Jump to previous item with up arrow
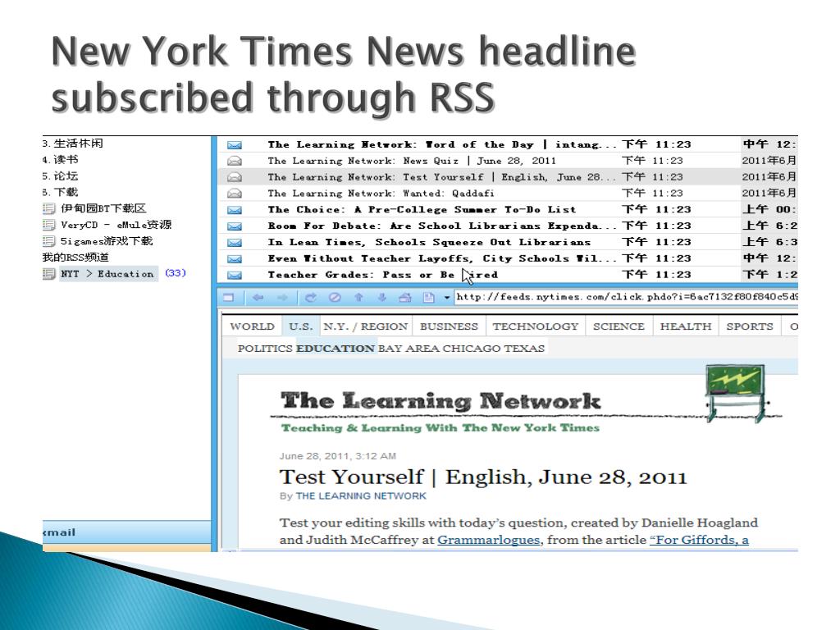 (x=358, y=297)
